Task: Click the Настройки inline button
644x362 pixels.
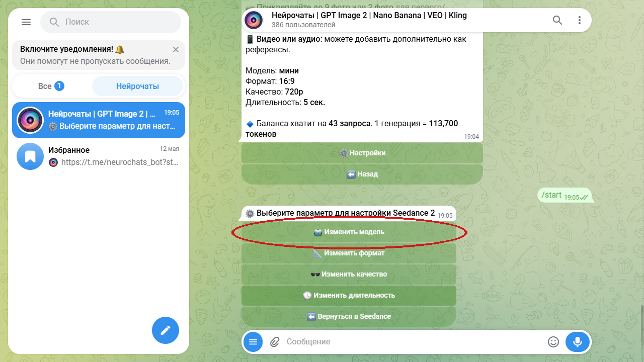Action: 362,153
